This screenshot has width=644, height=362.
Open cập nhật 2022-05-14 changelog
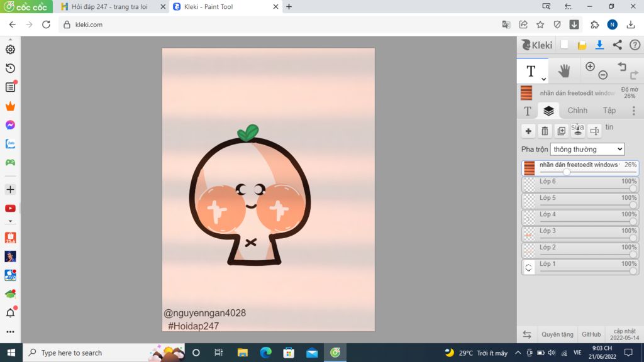pyautogui.click(x=625, y=334)
